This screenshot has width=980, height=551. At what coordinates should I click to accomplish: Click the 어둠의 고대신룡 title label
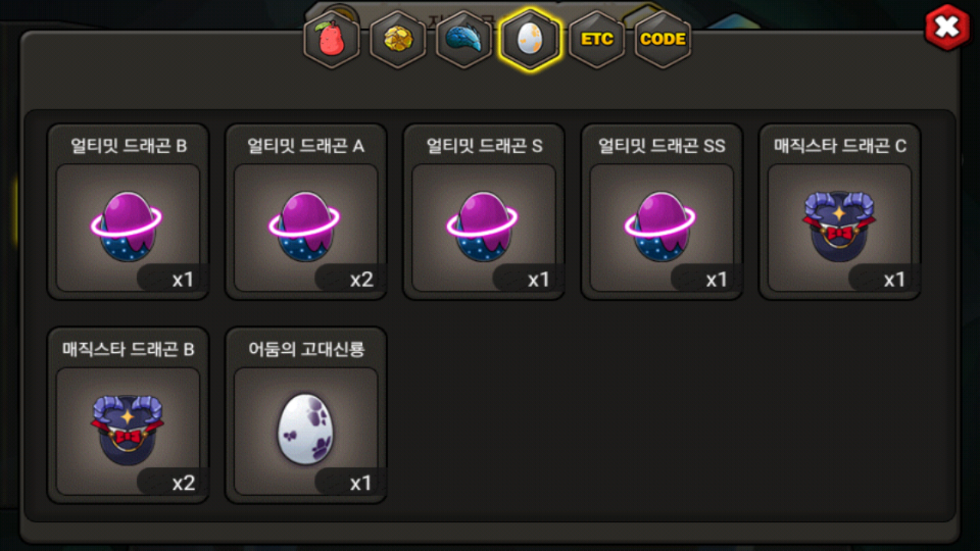(x=306, y=350)
